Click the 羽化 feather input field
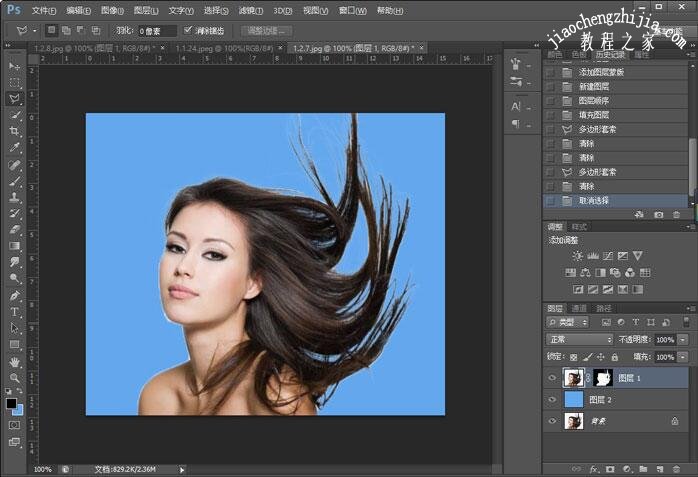Viewport: 698px width, 477px height. (155, 31)
